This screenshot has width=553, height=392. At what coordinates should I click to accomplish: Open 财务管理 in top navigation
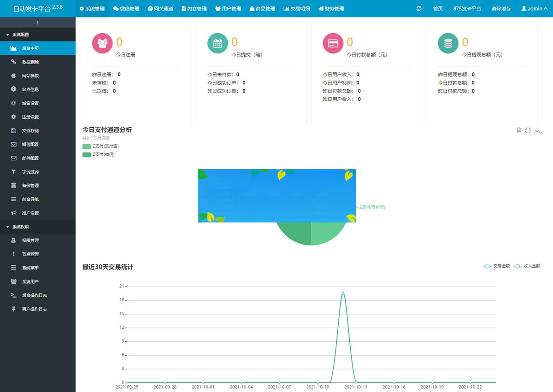click(331, 9)
